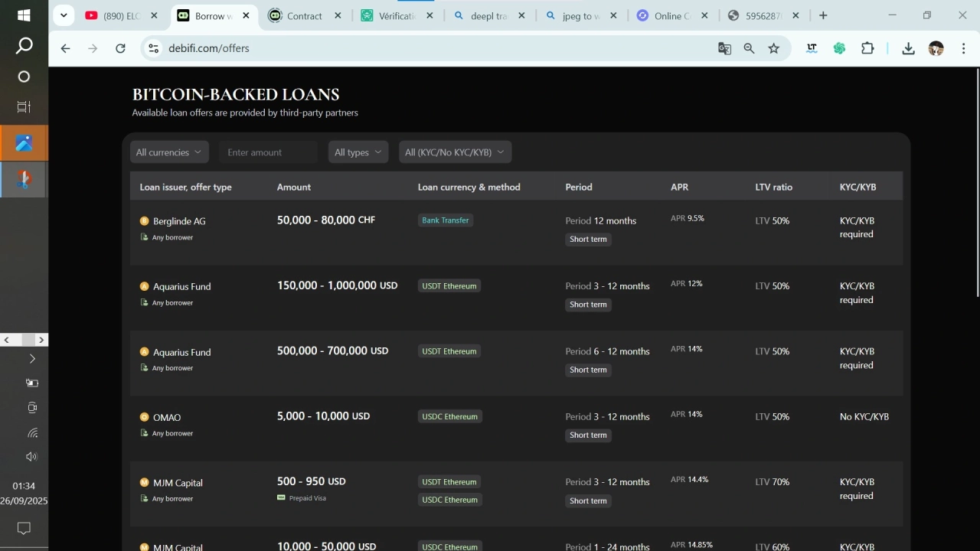Open Windows Start menu
Viewport: 980px width, 551px height.
pyautogui.click(x=24, y=15)
